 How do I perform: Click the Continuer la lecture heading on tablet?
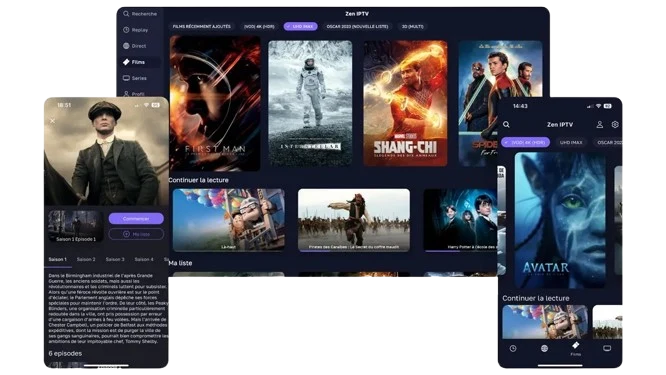pyautogui.click(x=198, y=180)
